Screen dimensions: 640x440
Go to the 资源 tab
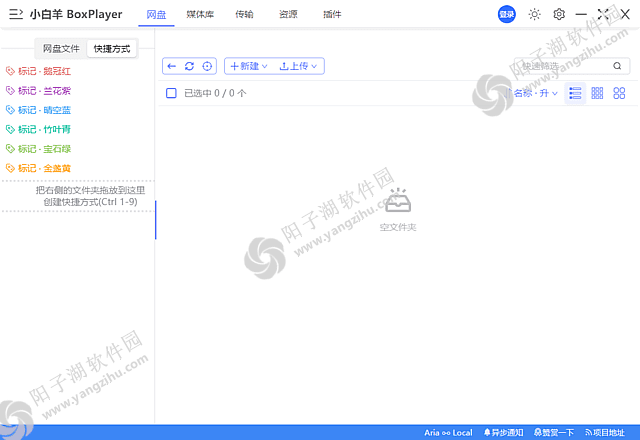(x=288, y=15)
